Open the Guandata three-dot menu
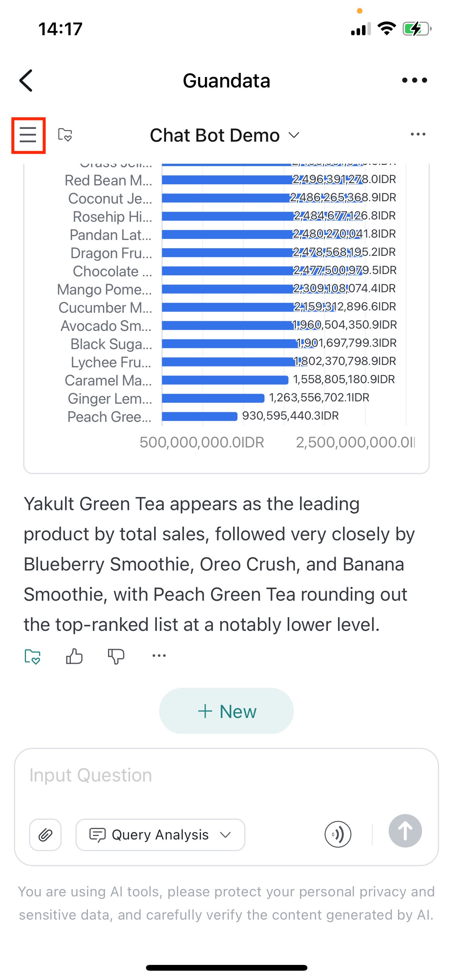The image size is (453, 980). click(414, 80)
